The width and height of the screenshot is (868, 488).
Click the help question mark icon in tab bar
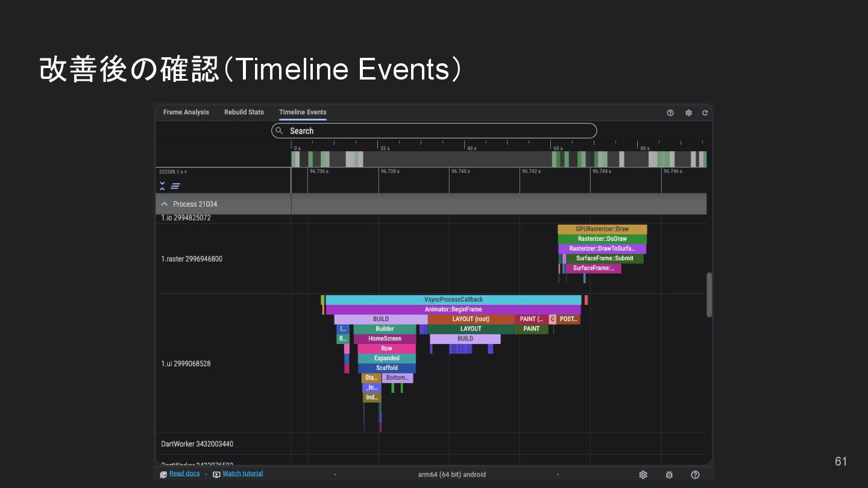click(x=670, y=113)
